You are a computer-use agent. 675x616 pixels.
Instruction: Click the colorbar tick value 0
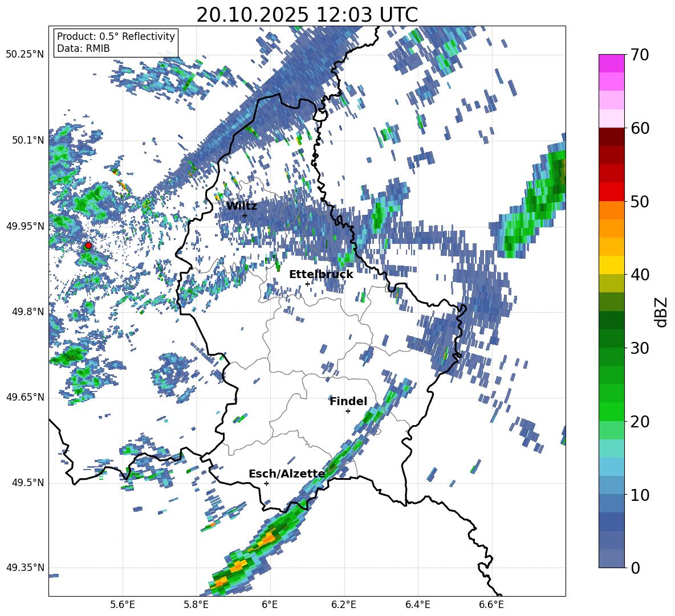pyautogui.click(x=635, y=568)
